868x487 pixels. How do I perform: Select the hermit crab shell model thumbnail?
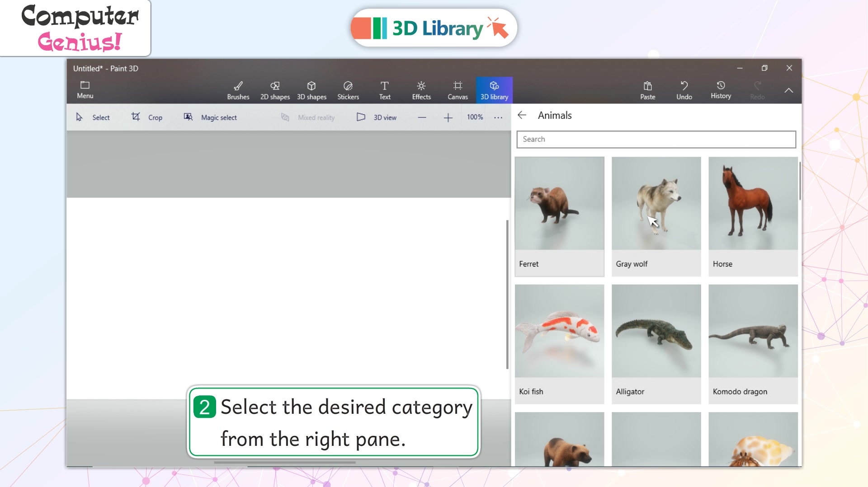753,439
